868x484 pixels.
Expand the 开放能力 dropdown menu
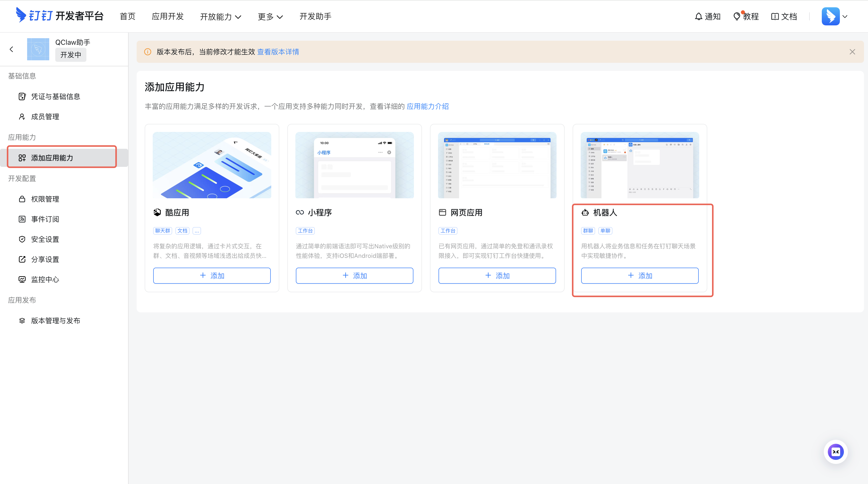point(220,17)
